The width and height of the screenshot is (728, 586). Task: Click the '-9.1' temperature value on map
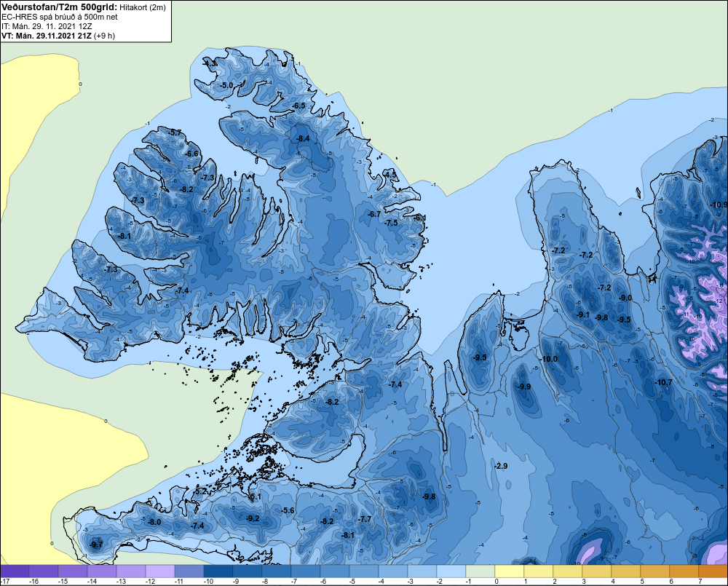[x=584, y=314]
